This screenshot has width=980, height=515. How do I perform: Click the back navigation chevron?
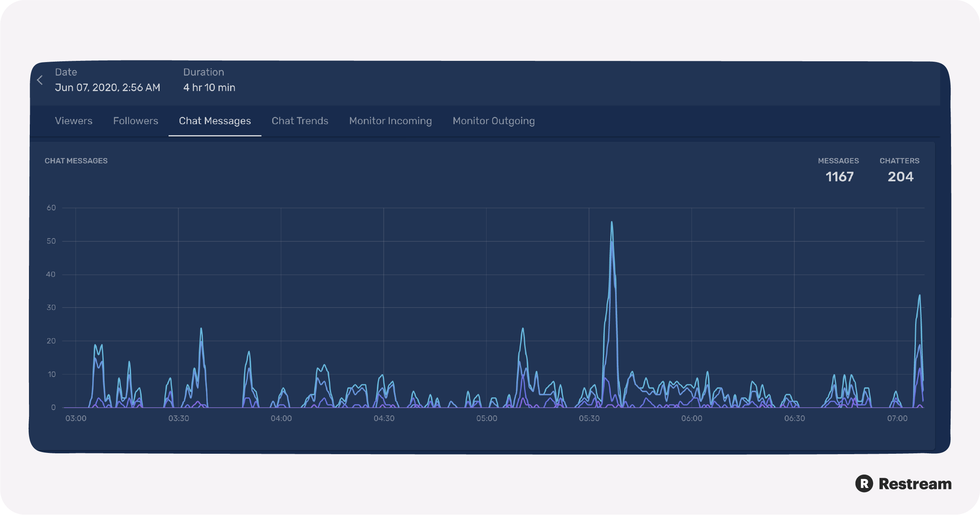pyautogui.click(x=40, y=80)
